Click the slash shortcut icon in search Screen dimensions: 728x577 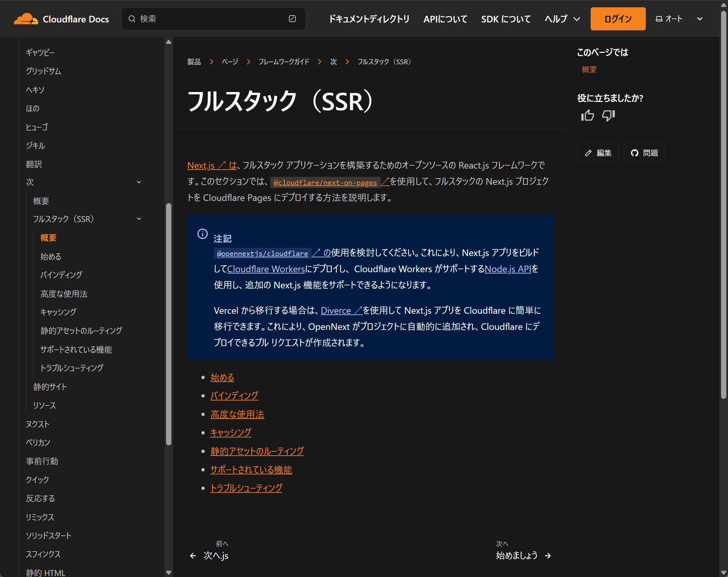293,19
